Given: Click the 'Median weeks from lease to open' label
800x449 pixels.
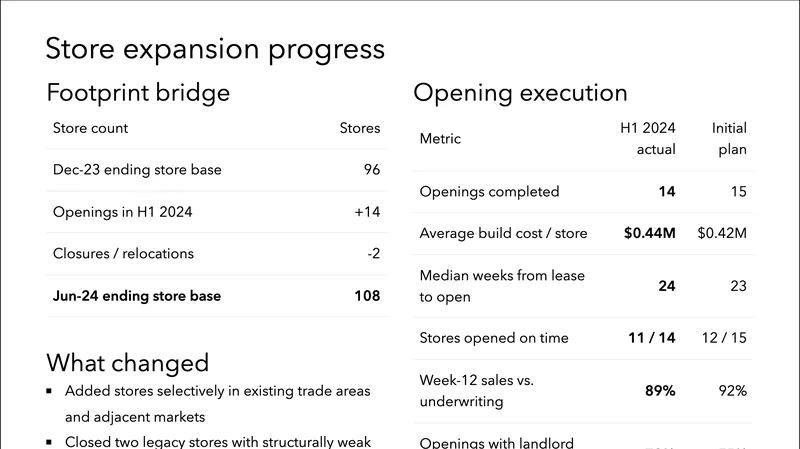Looking at the screenshot, I should 502,286.
